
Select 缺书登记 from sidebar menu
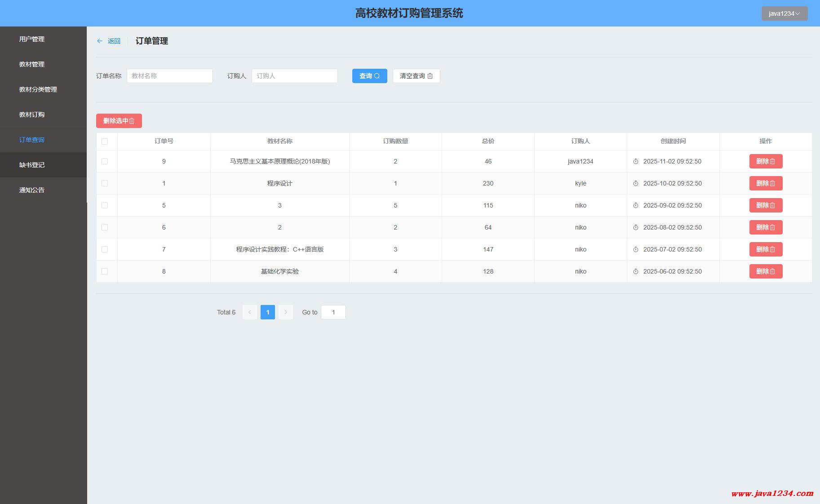[32, 165]
